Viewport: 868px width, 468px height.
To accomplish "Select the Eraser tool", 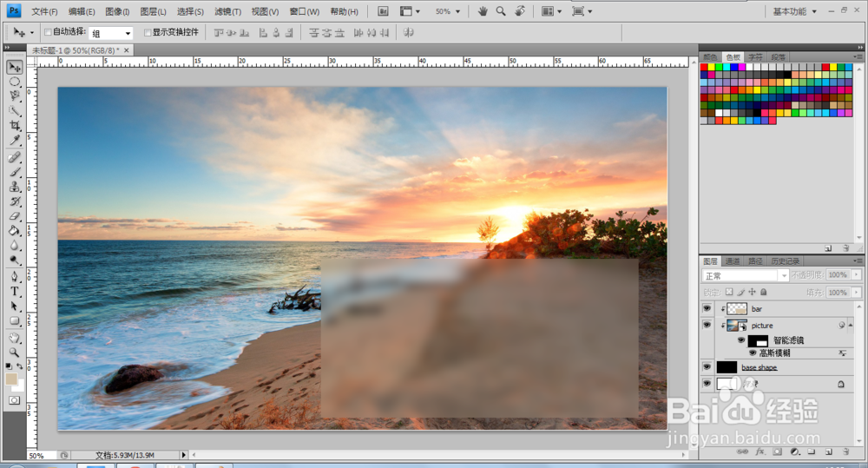I will [x=15, y=216].
